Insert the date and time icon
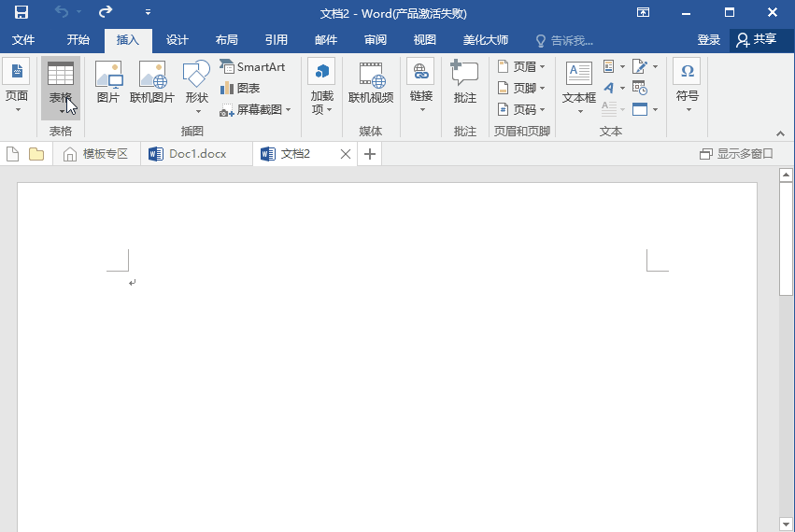 640,88
